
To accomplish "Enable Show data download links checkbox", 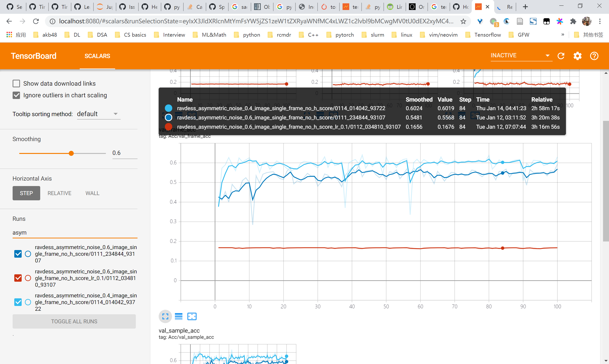I will [x=16, y=84].
